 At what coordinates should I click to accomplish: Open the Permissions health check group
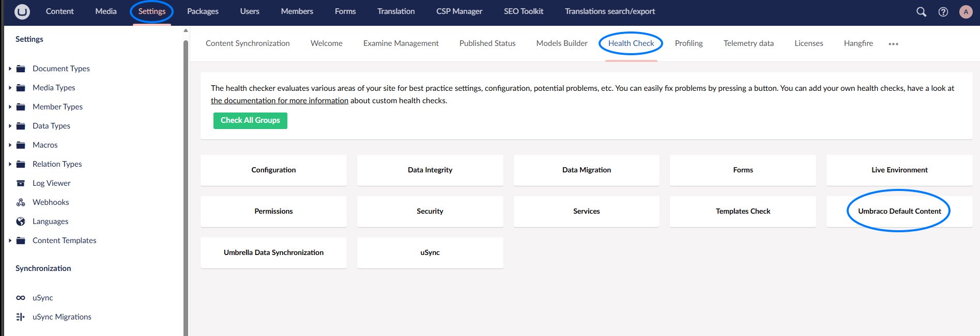point(273,211)
